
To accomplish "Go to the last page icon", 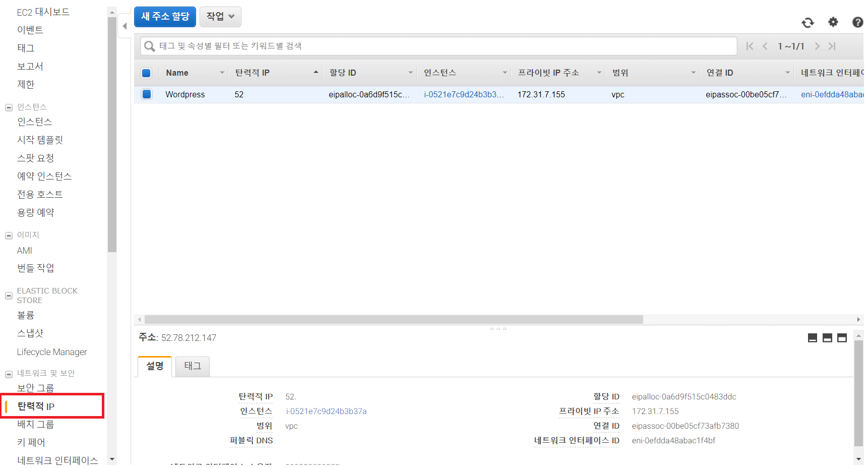I will (832, 46).
